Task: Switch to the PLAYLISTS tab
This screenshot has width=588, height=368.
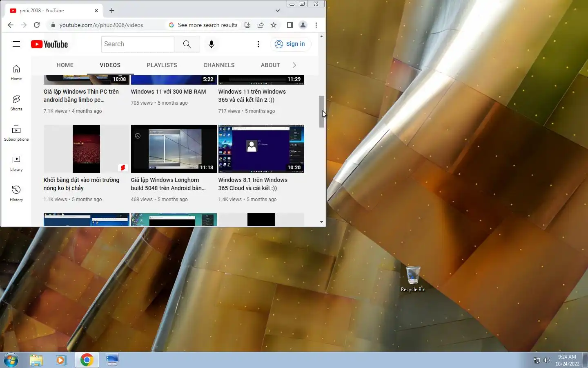Action: (x=162, y=65)
